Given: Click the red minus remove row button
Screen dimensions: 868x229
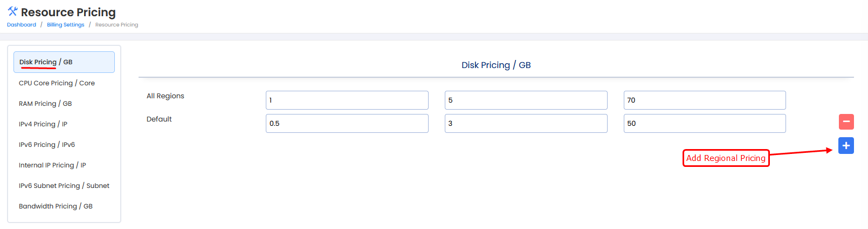Looking at the screenshot, I should click(x=846, y=122).
